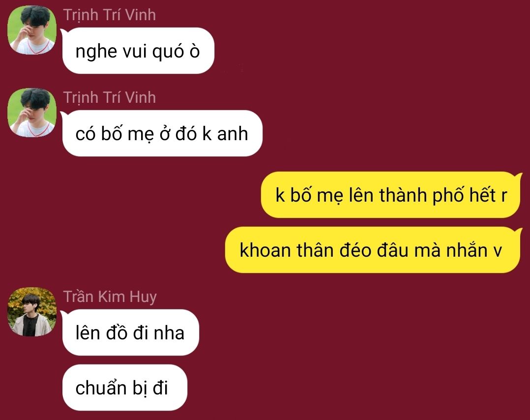Select yellow message "k bố mẹ lên thành phố hết r"
The width and height of the screenshot is (530, 420).
[391, 195]
